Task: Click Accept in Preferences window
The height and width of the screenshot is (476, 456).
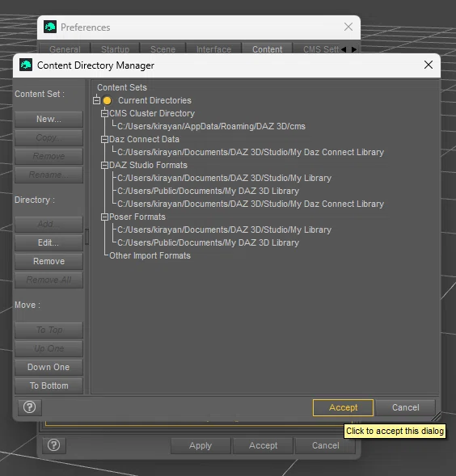Action: (x=263, y=445)
